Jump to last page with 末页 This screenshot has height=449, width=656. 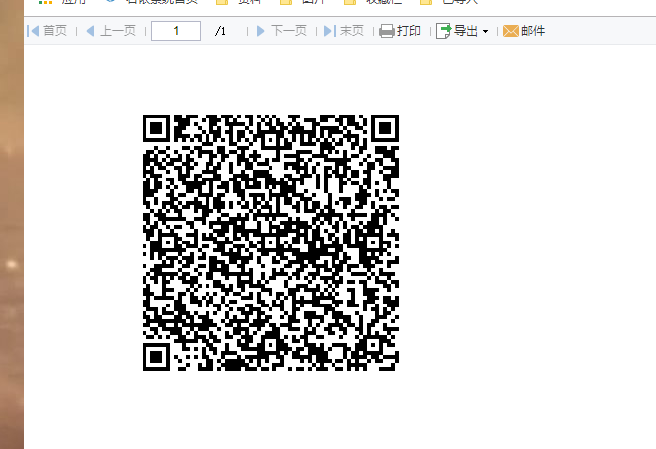pyautogui.click(x=344, y=31)
